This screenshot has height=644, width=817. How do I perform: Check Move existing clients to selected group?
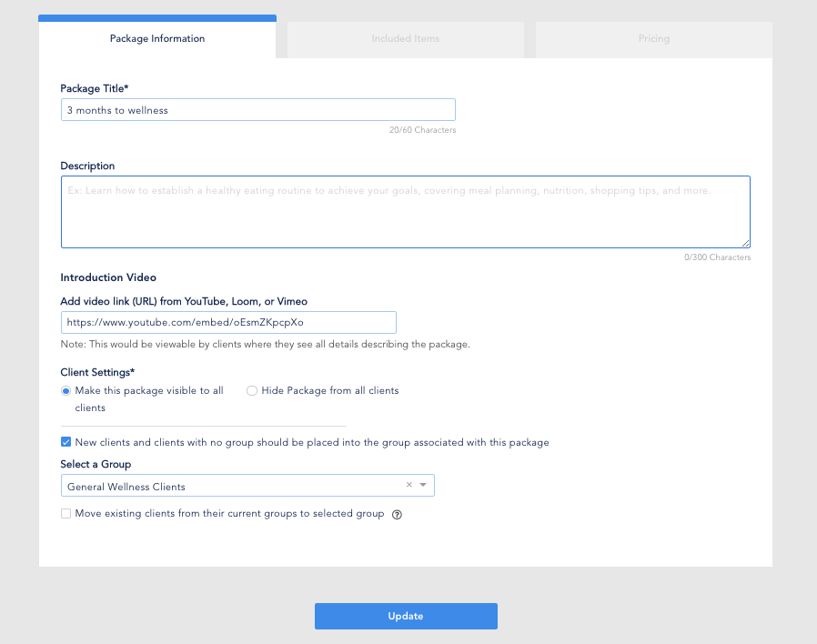(66, 513)
